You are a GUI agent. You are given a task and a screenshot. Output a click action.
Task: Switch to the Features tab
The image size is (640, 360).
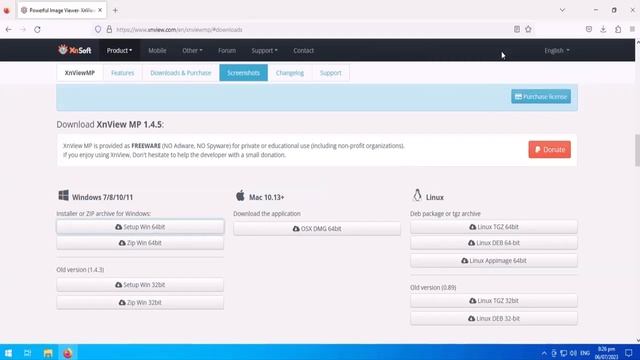[x=122, y=73]
